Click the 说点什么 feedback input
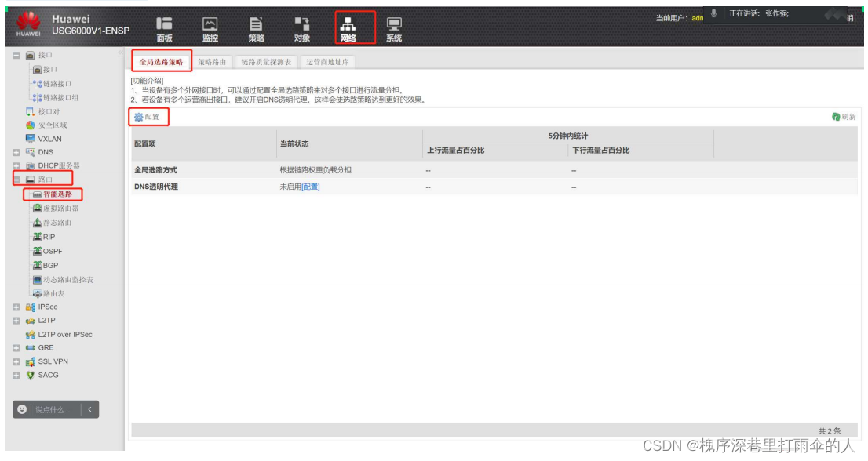868x461 pixels. (52, 409)
